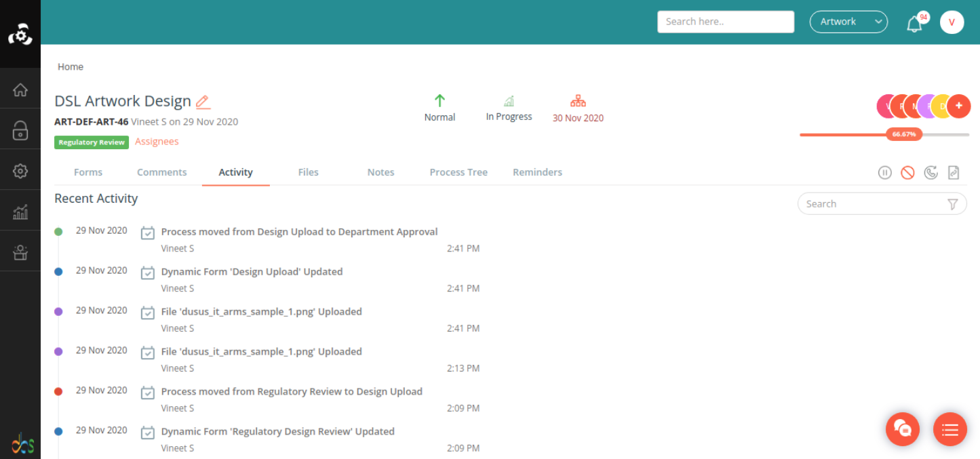Add an assignee with the plus avatar button
Screen dimensions: 980x459
958,106
